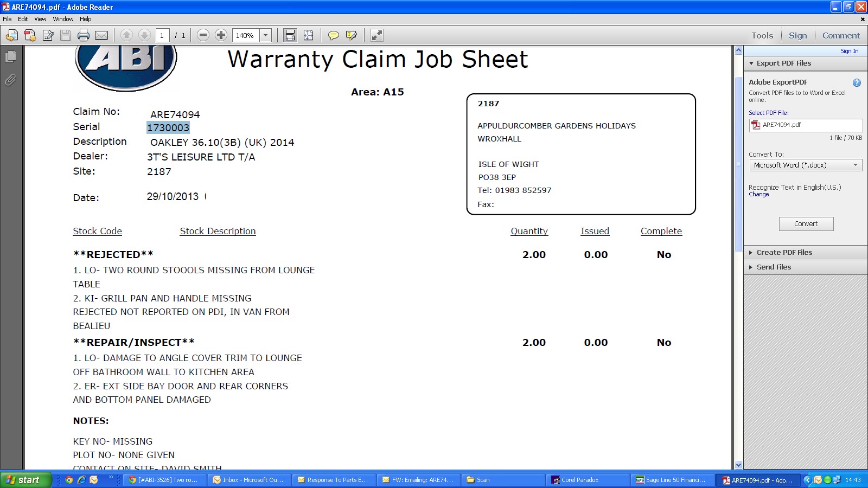868x488 pixels.
Task: Open Corel Paradox from the taskbar
Action: point(579,480)
